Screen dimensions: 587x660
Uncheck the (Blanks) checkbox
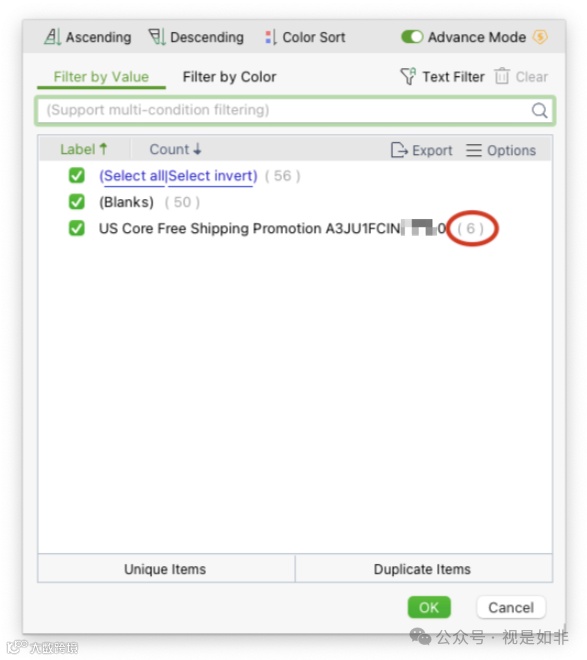[x=77, y=202]
